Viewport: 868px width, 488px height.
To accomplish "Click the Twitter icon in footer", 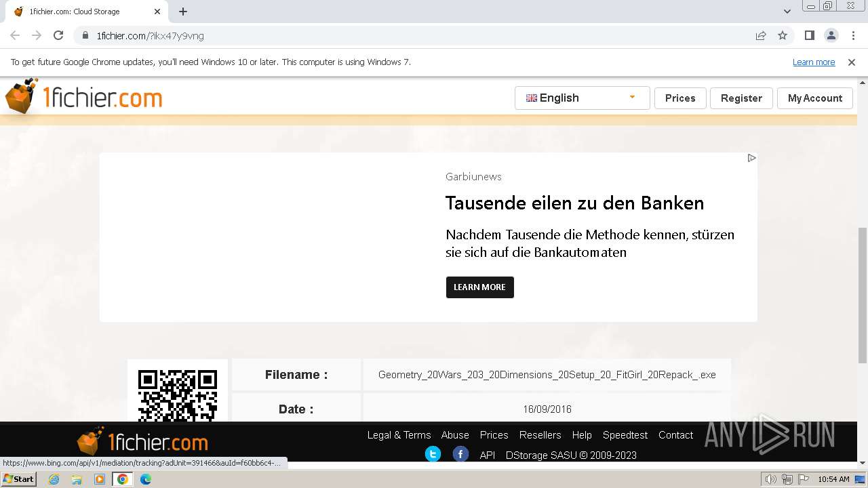I will tap(433, 454).
